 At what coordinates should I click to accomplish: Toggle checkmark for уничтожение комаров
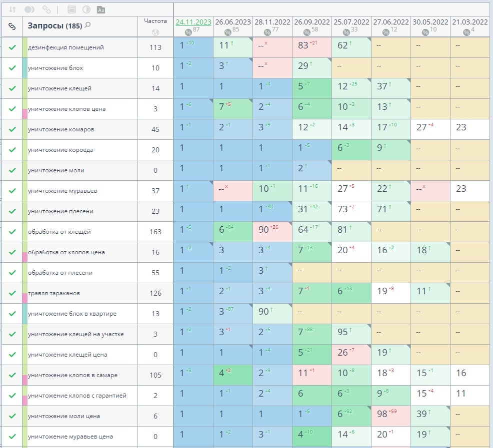pyautogui.click(x=12, y=129)
